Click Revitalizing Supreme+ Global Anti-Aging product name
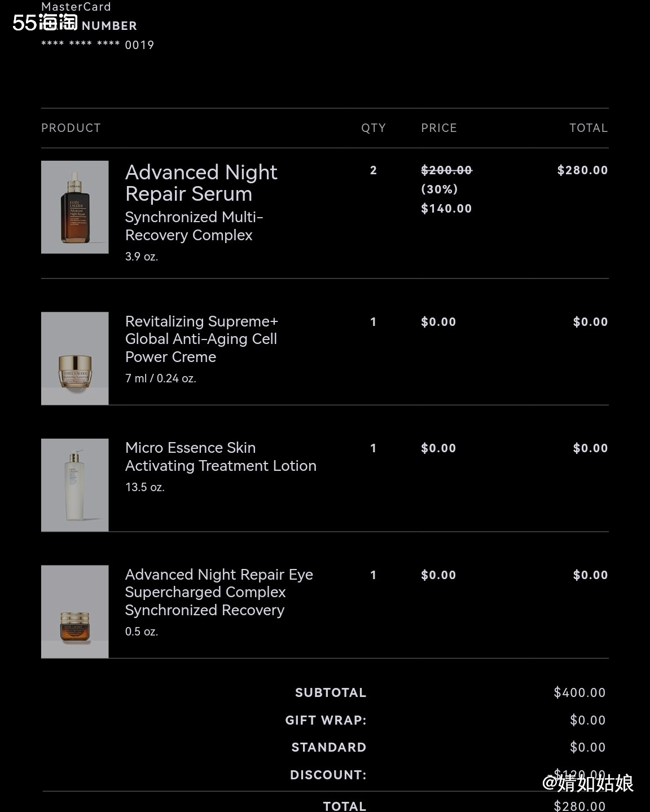The image size is (650, 812). (x=201, y=339)
